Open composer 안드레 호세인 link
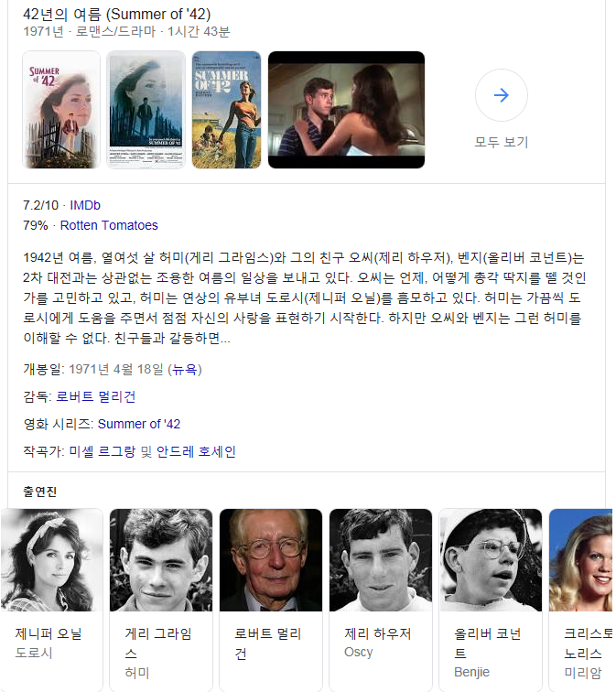 click(196, 451)
